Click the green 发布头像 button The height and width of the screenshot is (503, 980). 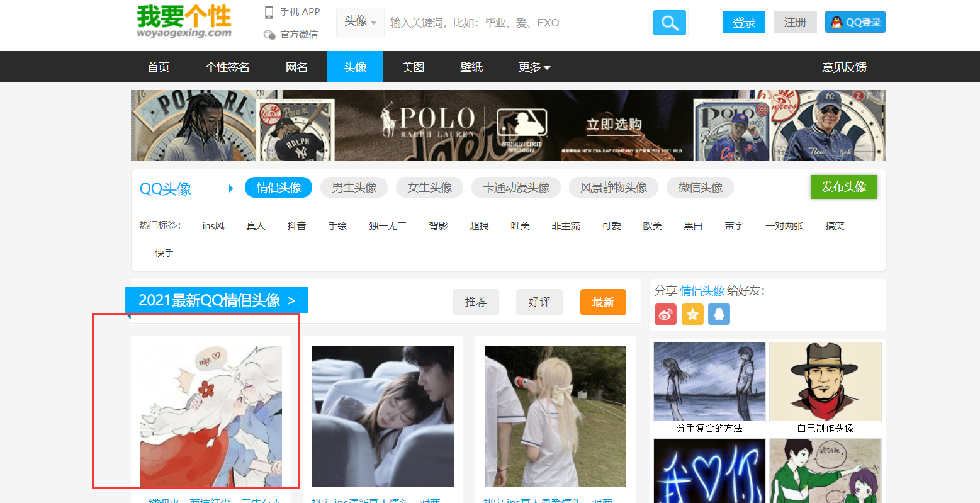point(843,187)
